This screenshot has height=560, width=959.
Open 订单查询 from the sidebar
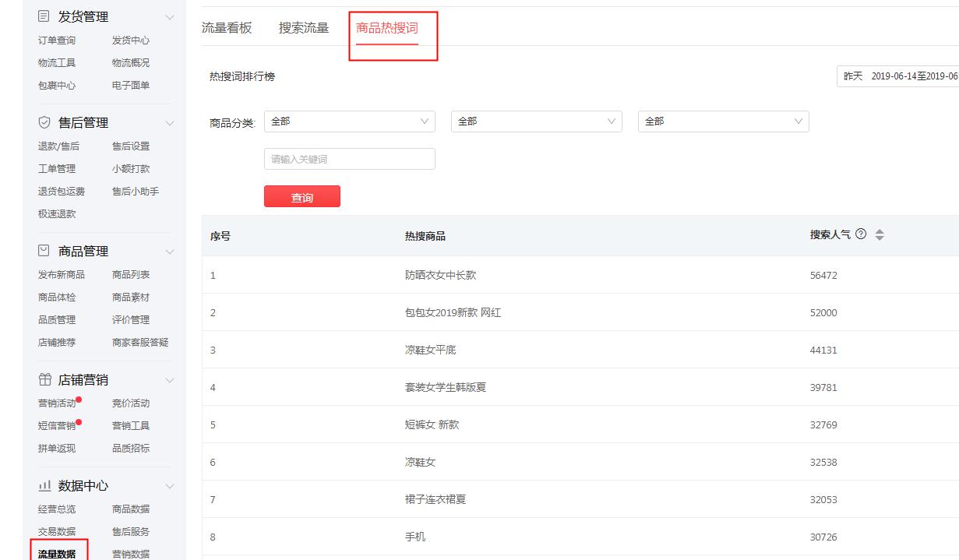[57, 40]
